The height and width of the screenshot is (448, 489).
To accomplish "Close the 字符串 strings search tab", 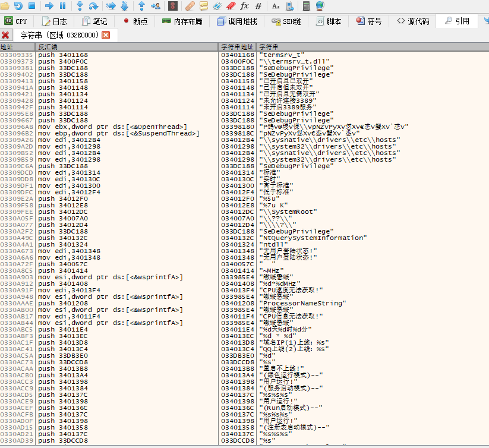I will tap(106, 35).
